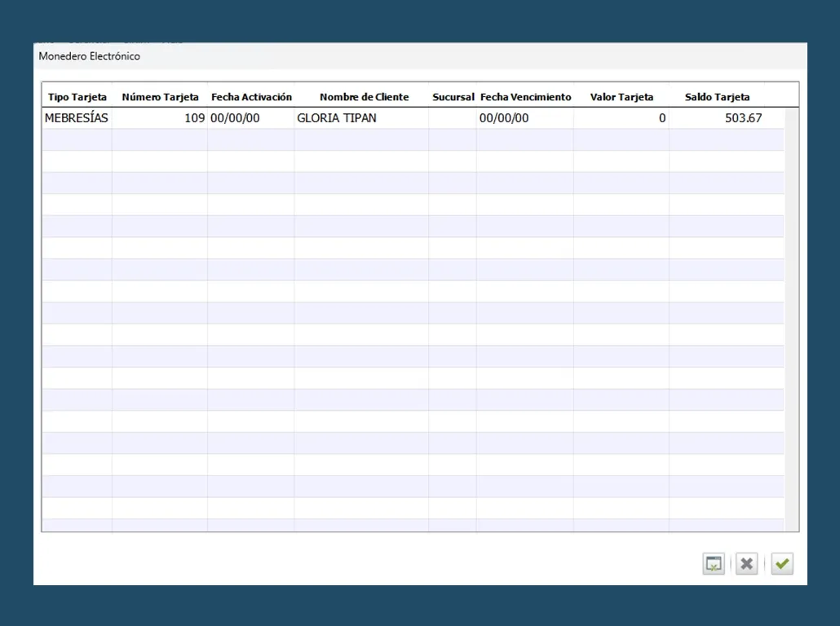Sort by Tipo Tarjeta column header
Image resolution: width=840 pixels, height=626 pixels.
point(77,97)
